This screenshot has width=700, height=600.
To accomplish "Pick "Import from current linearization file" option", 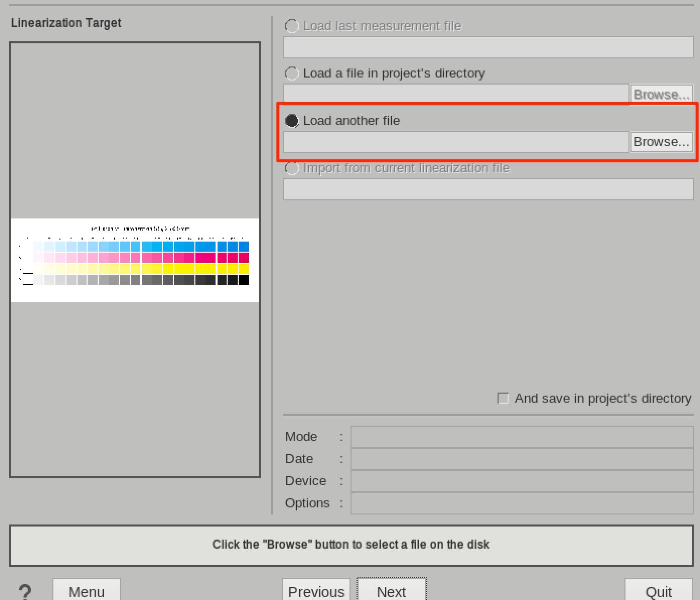I will point(292,168).
